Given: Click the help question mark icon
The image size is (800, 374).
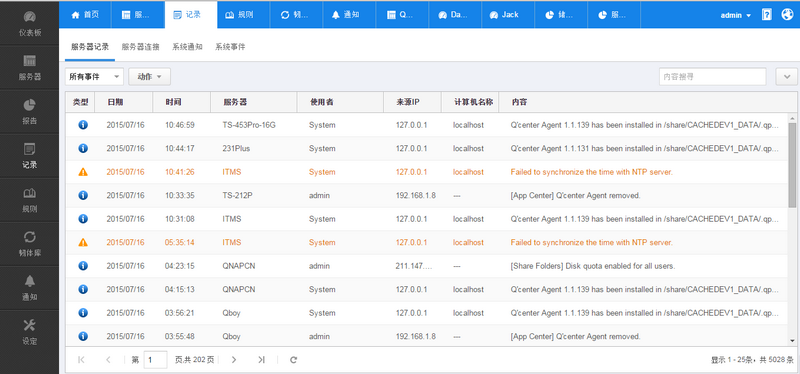Looking at the screenshot, I should [766, 15].
